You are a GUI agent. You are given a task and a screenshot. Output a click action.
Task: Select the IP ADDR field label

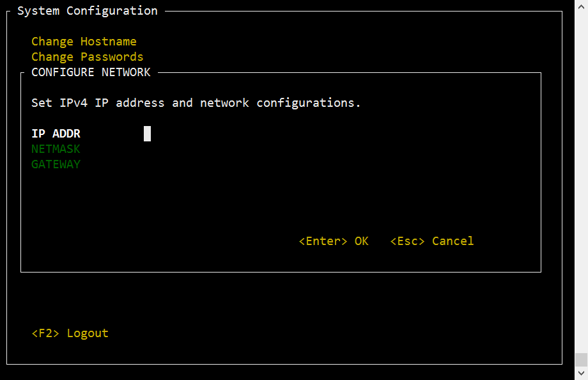point(56,134)
